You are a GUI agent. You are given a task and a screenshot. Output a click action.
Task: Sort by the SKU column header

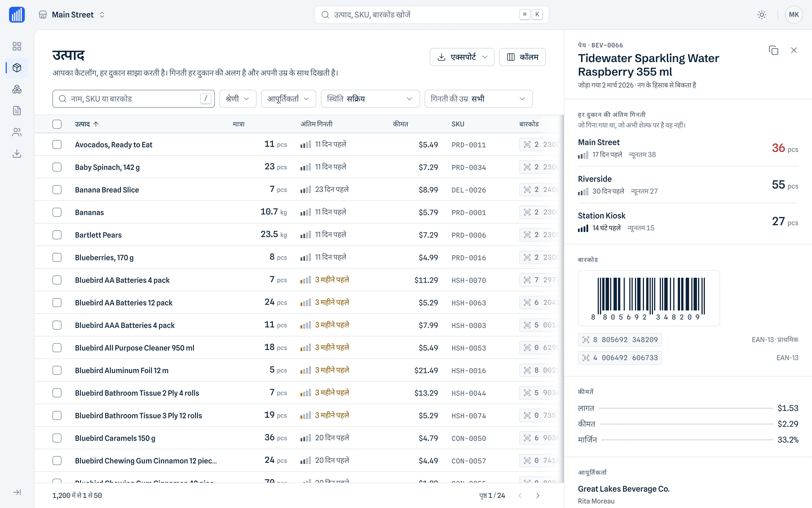[458, 124]
